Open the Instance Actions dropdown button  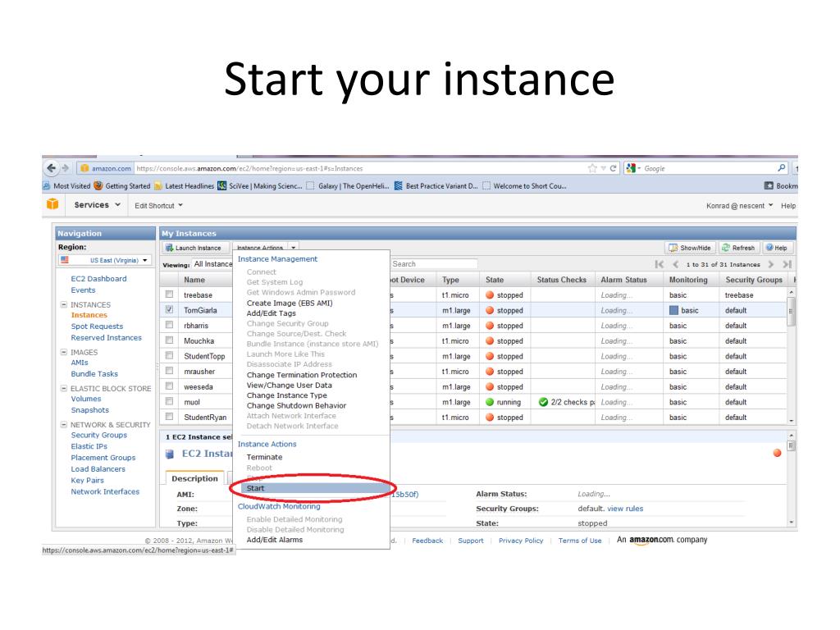click(266, 248)
